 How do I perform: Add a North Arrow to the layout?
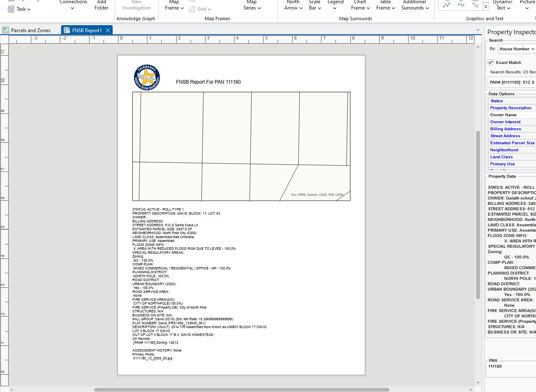(293, 5)
